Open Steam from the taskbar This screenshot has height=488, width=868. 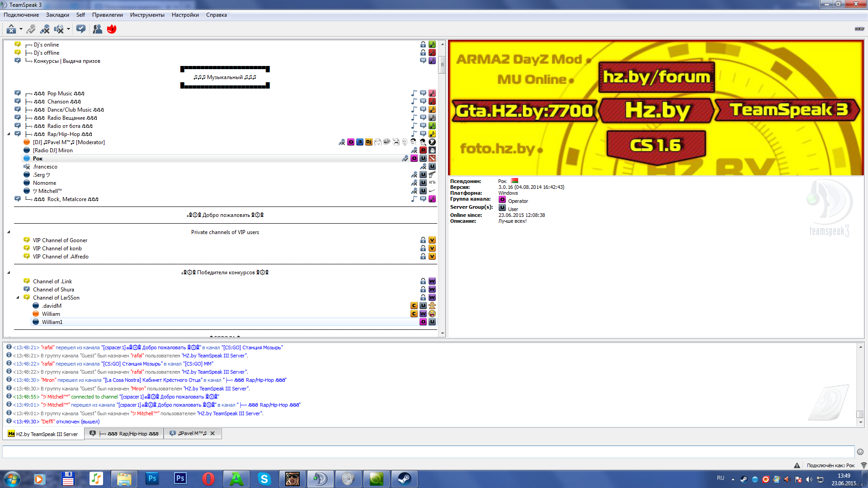pos(405,479)
